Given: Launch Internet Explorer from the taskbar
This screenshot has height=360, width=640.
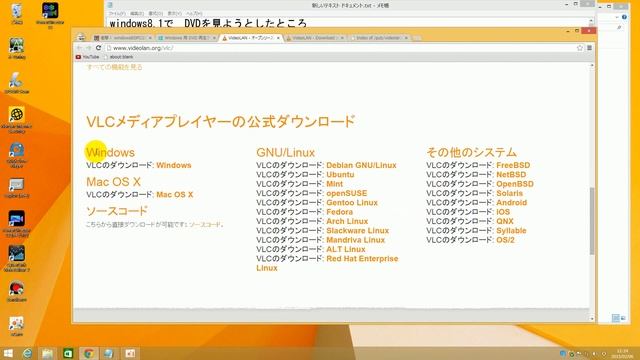Looking at the screenshot, I should pos(27,353).
